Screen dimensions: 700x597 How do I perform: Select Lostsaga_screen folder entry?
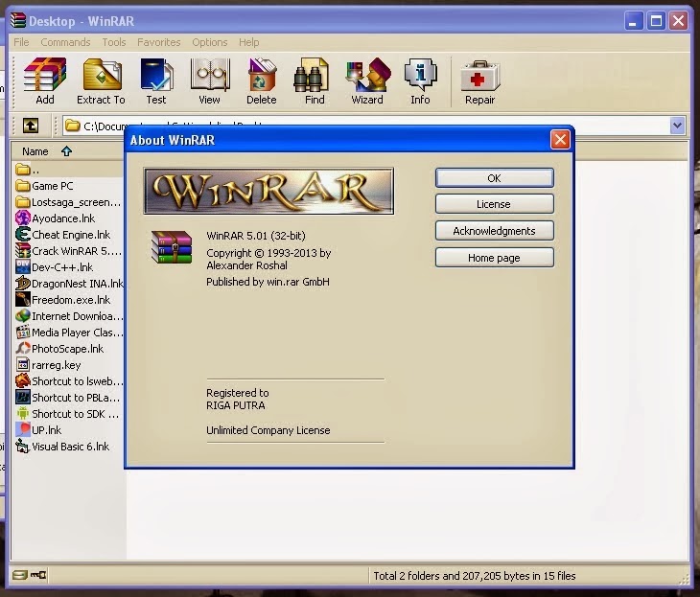68,202
